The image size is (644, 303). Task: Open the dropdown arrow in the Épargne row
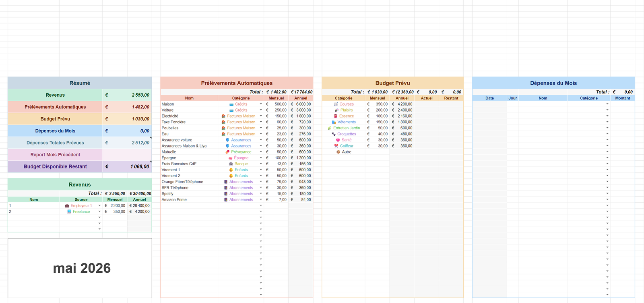[x=261, y=158]
